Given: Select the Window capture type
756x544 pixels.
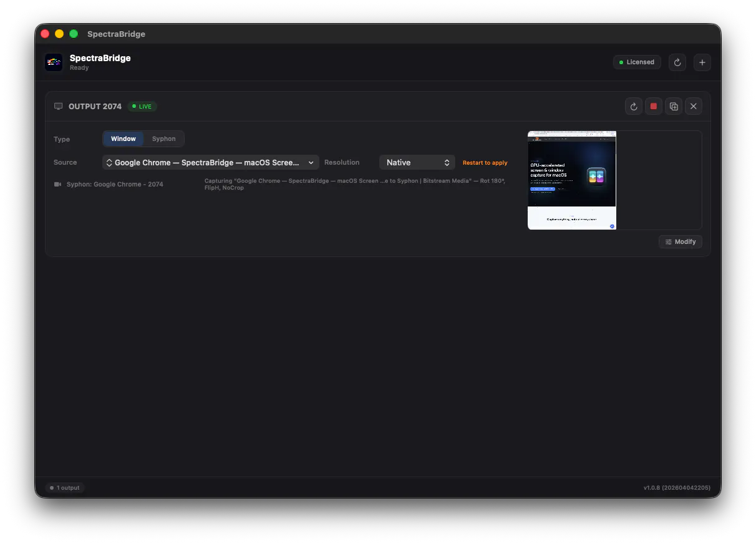Looking at the screenshot, I should [x=124, y=139].
